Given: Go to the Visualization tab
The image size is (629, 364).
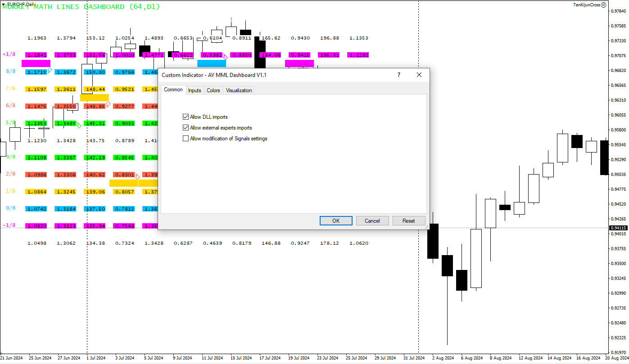Looking at the screenshot, I should [239, 90].
